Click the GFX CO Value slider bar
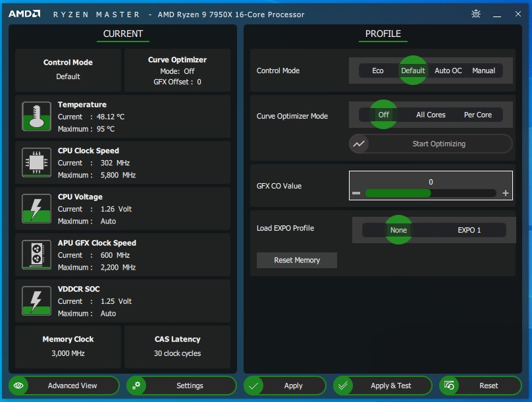 click(430, 193)
